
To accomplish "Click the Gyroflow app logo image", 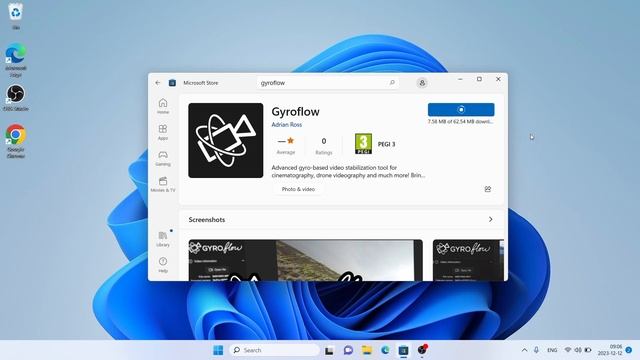I will tap(226, 140).
